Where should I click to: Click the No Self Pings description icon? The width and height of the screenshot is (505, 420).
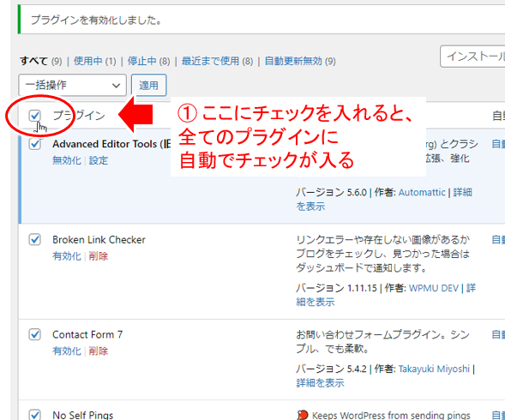[x=302, y=415]
